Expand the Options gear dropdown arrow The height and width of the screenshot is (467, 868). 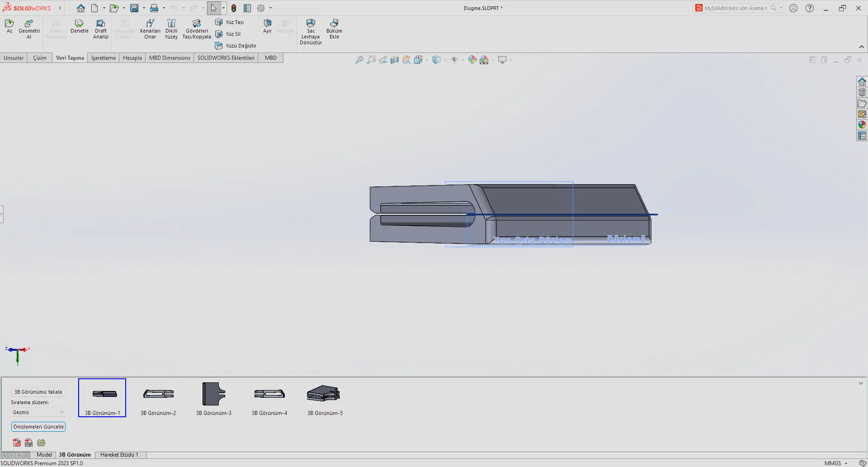(x=270, y=8)
